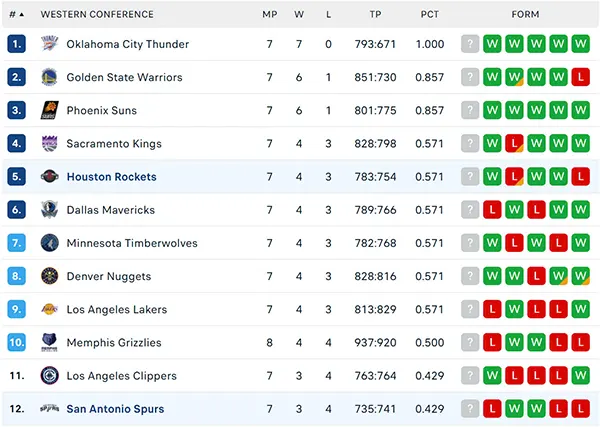
Task: Click the Oklahoma City Thunder team logo
Action: tap(49, 44)
